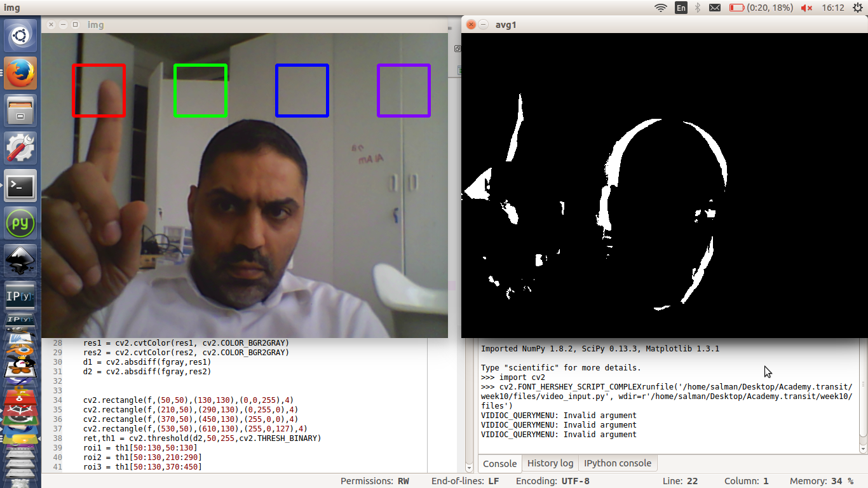Click the green 'py' launcher icon
This screenshot has height=488, width=868.
click(20, 223)
